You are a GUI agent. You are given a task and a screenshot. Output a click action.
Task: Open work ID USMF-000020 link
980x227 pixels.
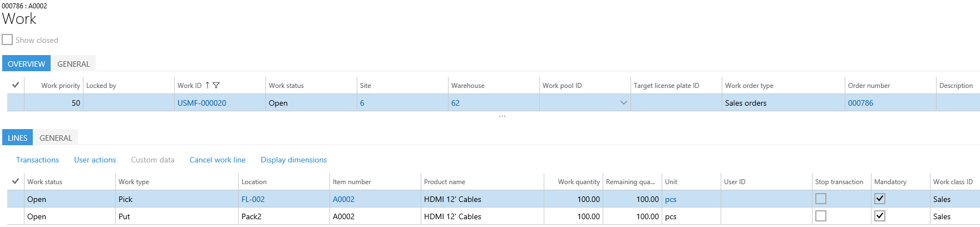[x=202, y=103]
